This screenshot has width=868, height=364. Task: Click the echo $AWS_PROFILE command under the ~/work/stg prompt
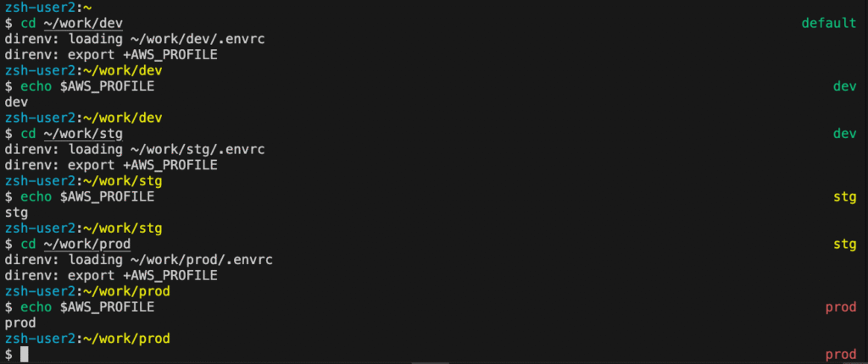[x=87, y=196]
